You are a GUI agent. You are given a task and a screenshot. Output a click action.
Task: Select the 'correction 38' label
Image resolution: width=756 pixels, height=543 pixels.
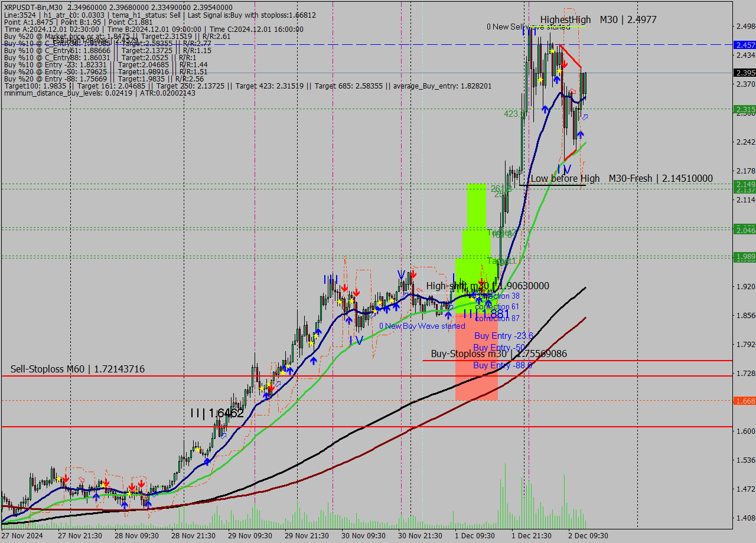(497, 296)
